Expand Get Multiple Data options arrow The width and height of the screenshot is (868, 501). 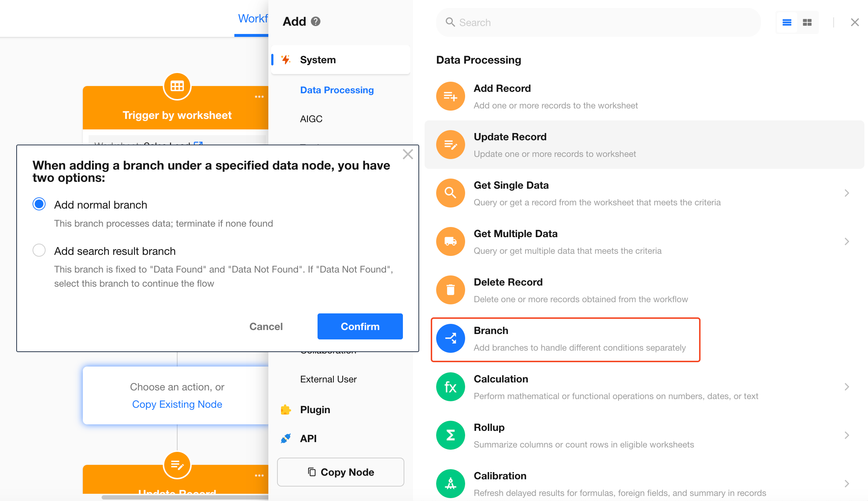point(847,241)
